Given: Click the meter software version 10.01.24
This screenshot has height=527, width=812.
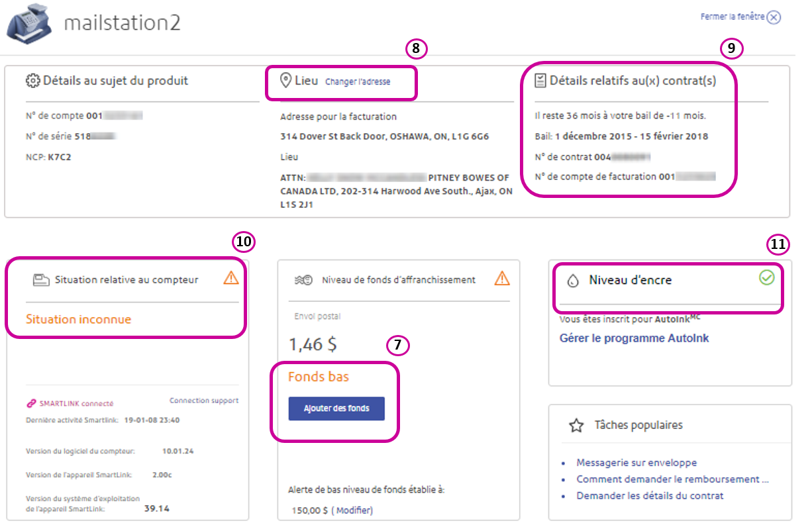Looking at the screenshot, I should [178, 452].
